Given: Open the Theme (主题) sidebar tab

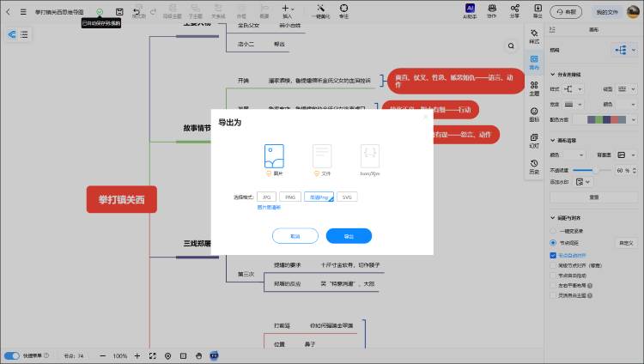Looking at the screenshot, I should (x=534, y=88).
